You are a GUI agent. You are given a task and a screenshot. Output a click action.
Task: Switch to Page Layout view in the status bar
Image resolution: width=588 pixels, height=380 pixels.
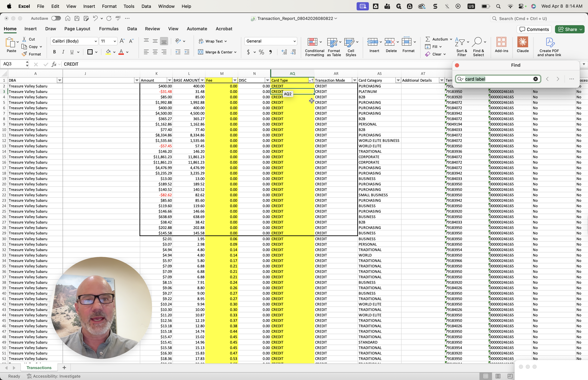[x=498, y=376]
